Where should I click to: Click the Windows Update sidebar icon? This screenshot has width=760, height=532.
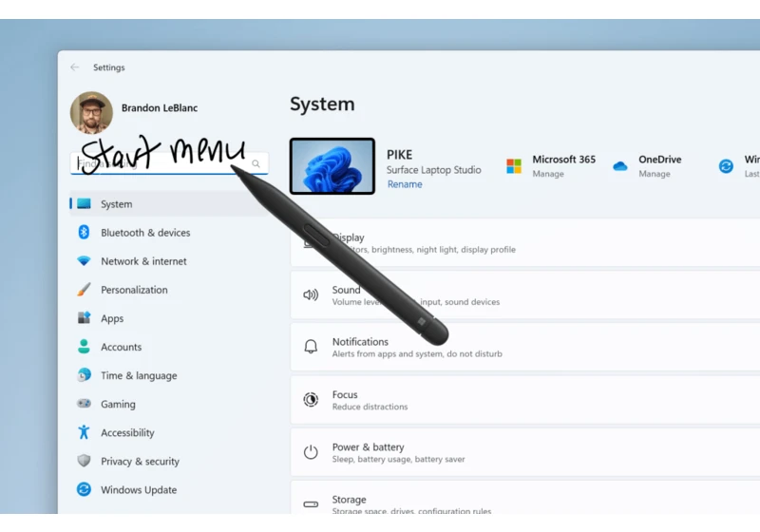(x=84, y=489)
